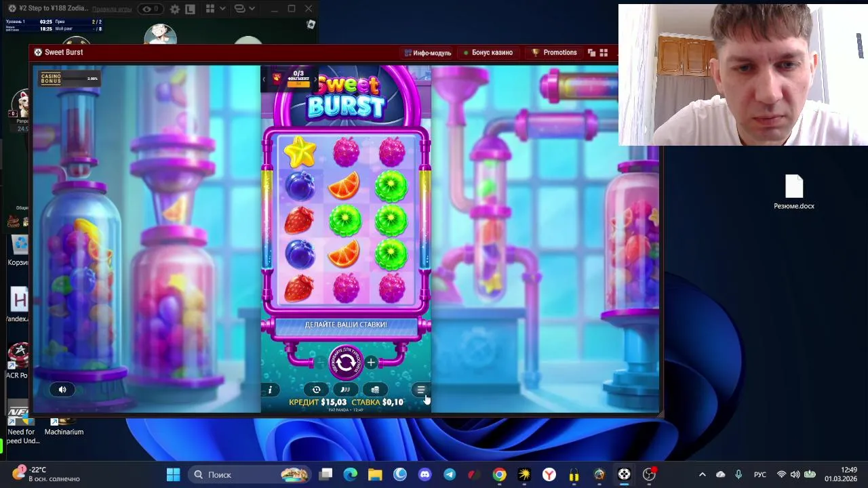Open the table grid layout icon in poker window
This screenshot has height=488, width=868.
(x=210, y=9)
